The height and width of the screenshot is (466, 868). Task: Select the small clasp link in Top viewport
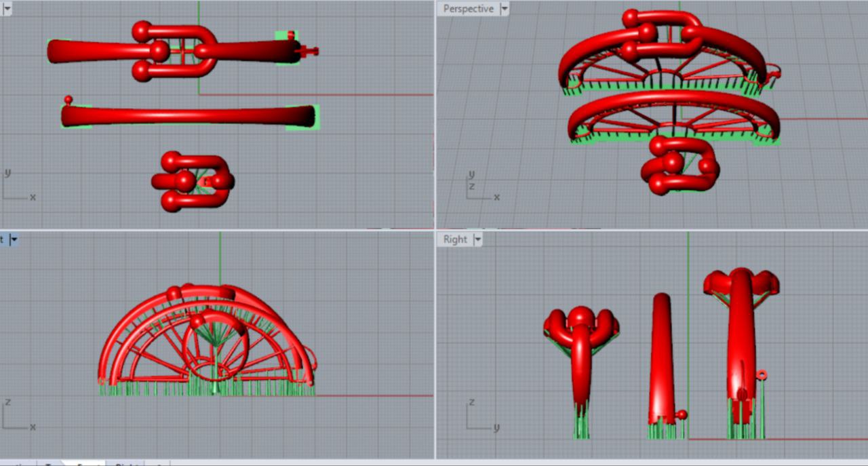click(192, 181)
